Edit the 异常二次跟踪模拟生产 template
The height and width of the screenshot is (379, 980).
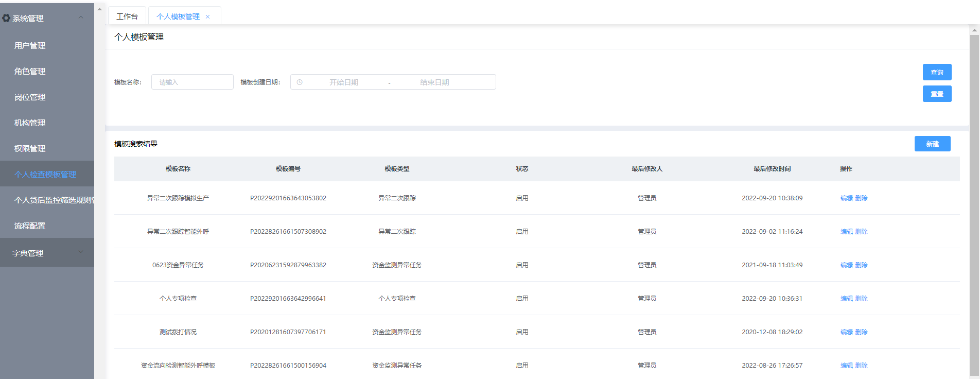(847, 198)
